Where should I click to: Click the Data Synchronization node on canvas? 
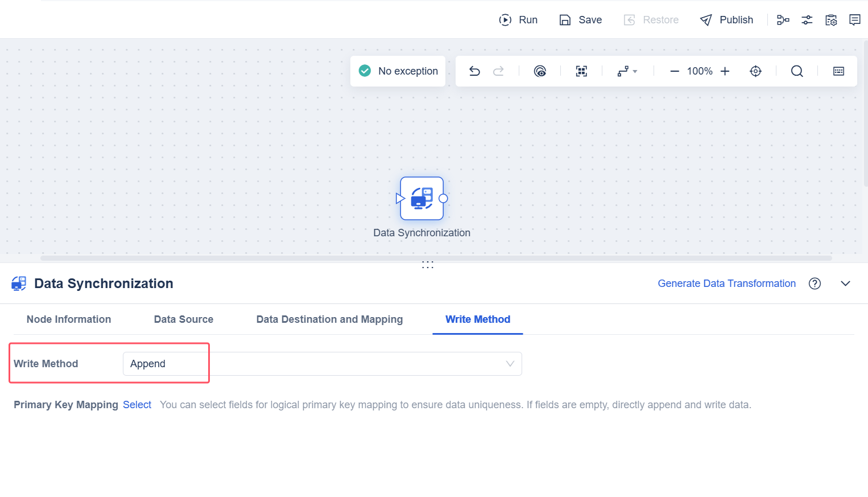[x=422, y=199]
